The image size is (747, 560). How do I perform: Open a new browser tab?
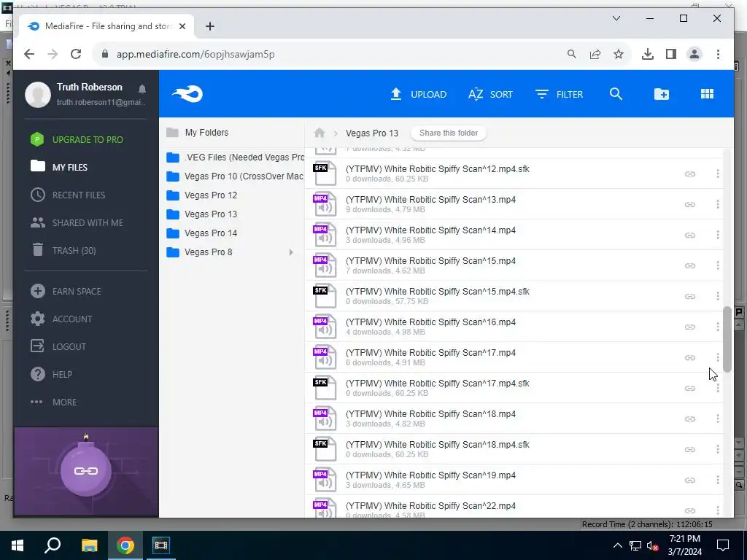pos(209,26)
